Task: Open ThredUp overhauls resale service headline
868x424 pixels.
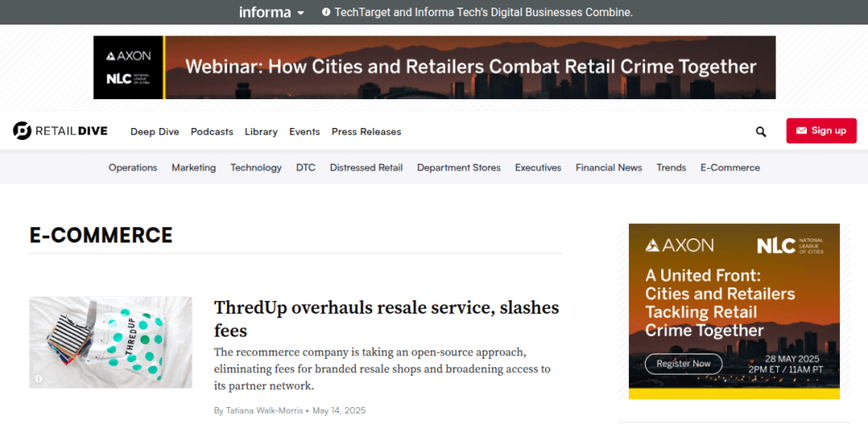Action: [387, 319]
